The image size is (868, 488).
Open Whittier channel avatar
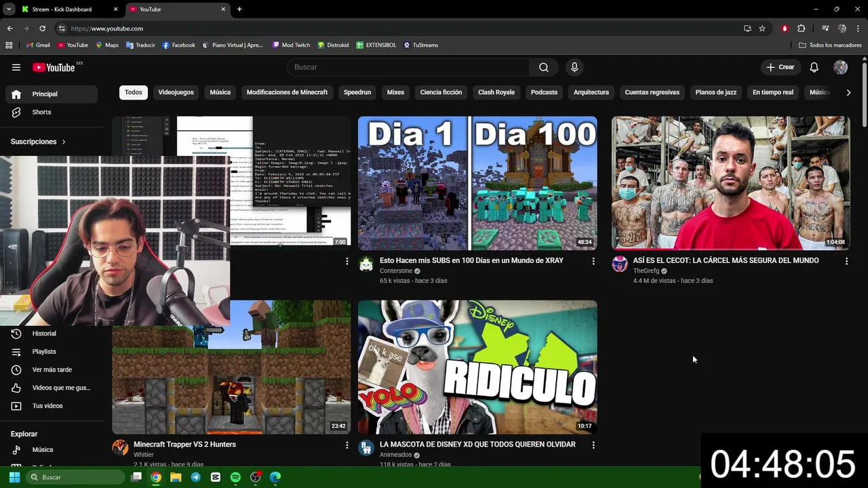pyautogui.click(x=120, y=448)
